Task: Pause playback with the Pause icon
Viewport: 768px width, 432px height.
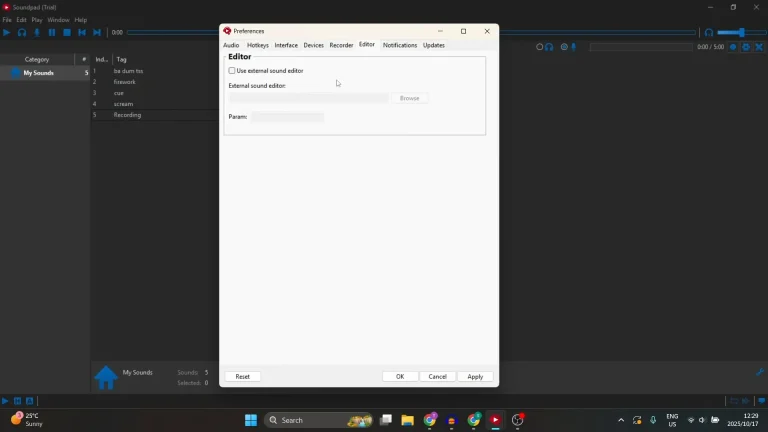Action: click(x=51, y=32)
